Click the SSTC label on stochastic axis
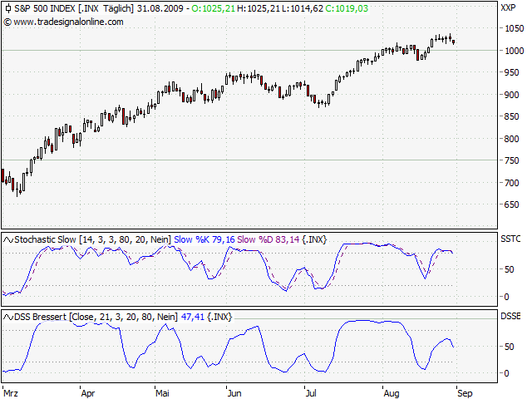This screenshot has height=399, width=532. click(x=510, y=239)
